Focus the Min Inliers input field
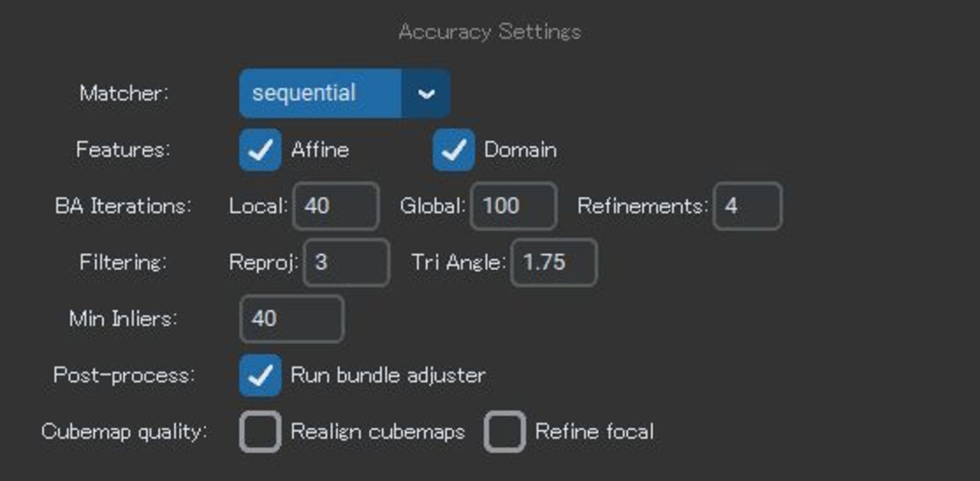Screen dimensions: 980x481 (x=291, y=319)
